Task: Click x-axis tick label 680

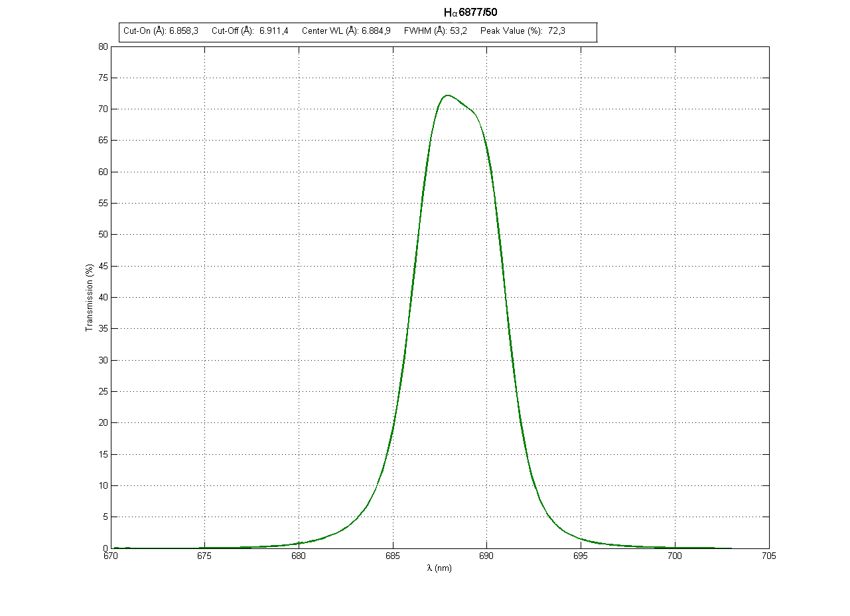Action: coord(299,557)
